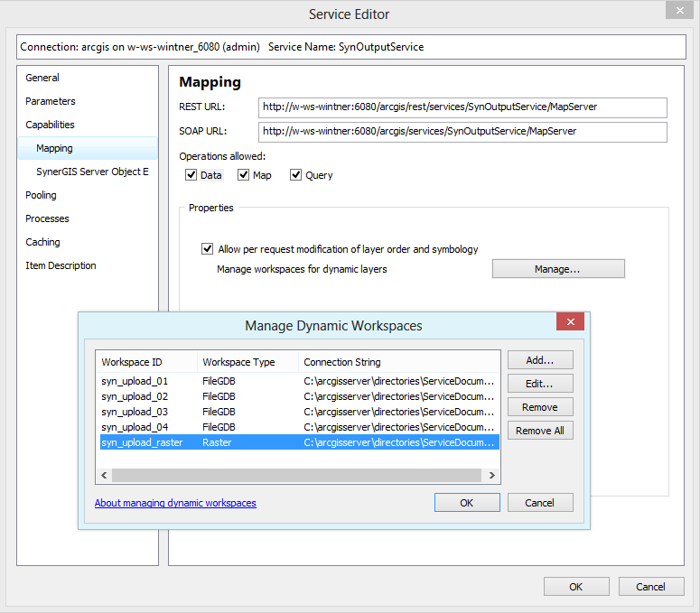Click the Remove All button
This screenshot has height=613, width=700.
(540, 431)
